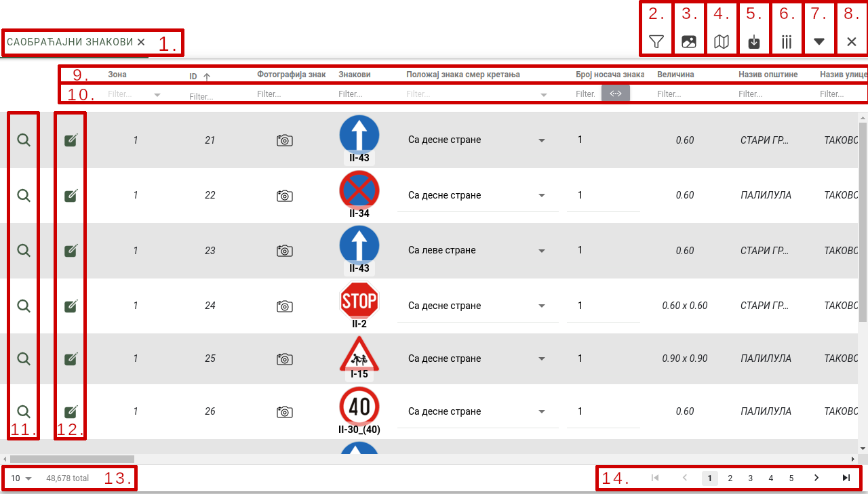Image resolution: width=868 pixels, height=494 pixels.
Task: Open photo for sign ID 24
Action: tap(285, 306)
